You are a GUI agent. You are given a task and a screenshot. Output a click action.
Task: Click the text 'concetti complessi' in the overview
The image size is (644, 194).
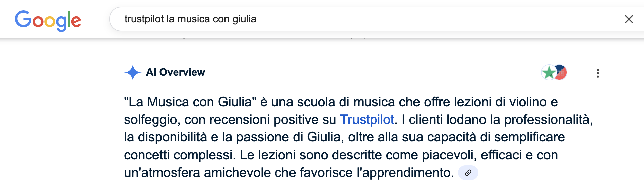point(180,155)
